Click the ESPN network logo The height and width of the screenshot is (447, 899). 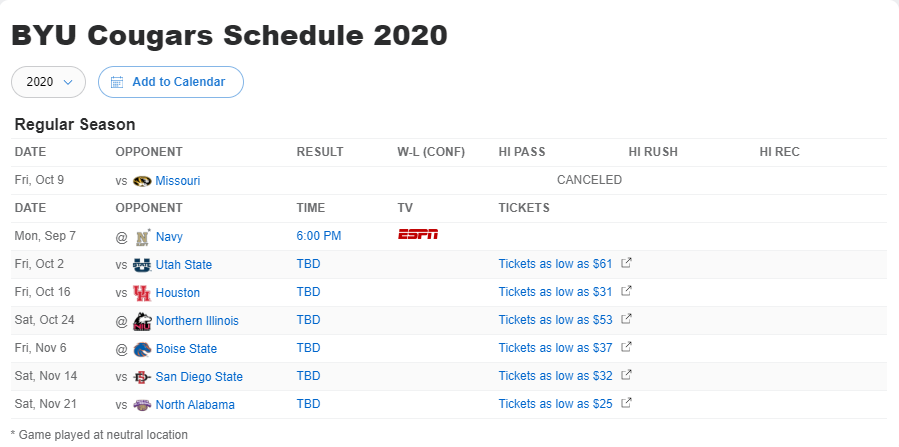418,234
